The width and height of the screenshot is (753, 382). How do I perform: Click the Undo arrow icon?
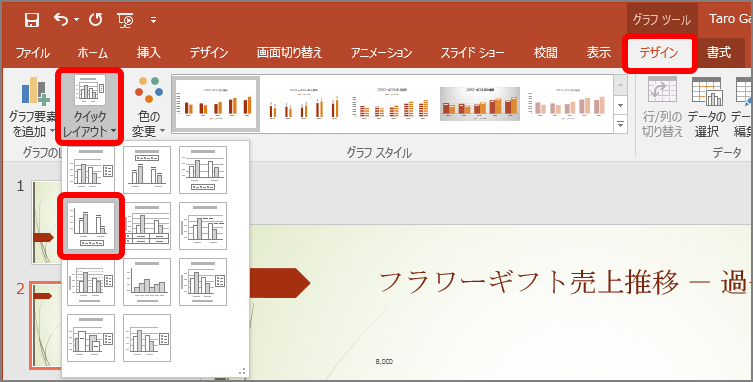click(61, 20)
